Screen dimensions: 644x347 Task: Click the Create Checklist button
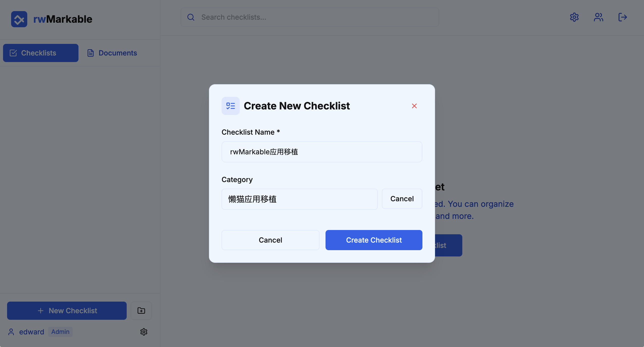pos(374,240)
